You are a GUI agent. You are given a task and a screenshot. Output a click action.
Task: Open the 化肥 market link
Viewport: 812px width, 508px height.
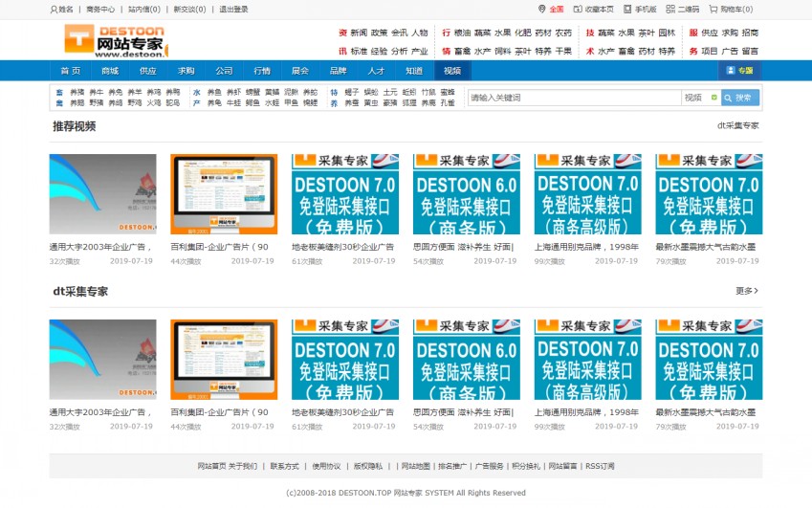click(523, 33)
